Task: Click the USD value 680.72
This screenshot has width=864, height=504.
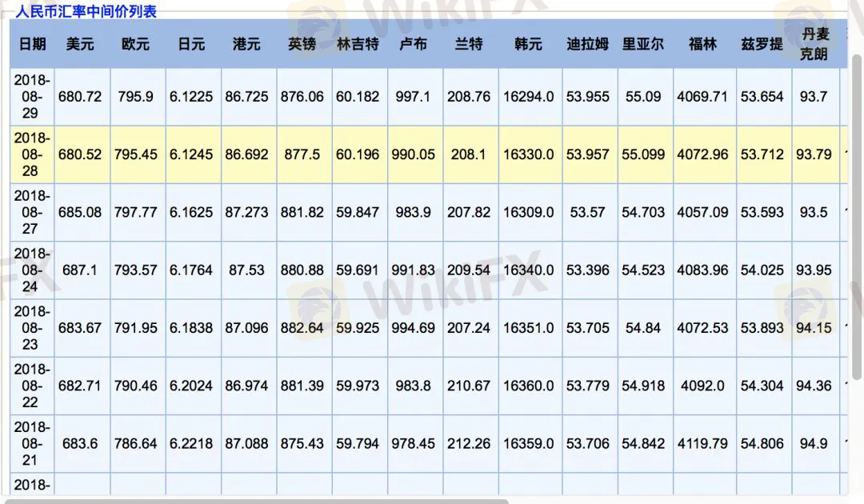Action: [80, 96]
